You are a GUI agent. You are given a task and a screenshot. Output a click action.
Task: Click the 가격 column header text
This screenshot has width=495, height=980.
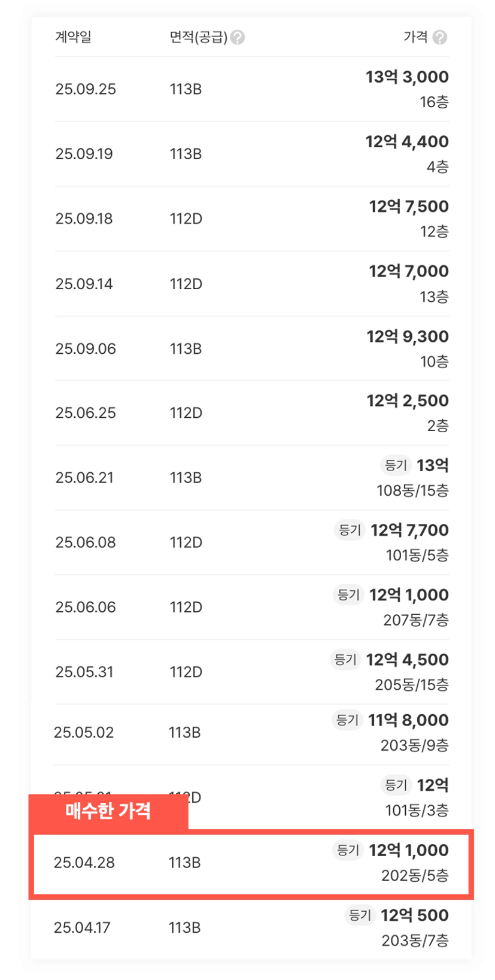click(x=415, y=37)
